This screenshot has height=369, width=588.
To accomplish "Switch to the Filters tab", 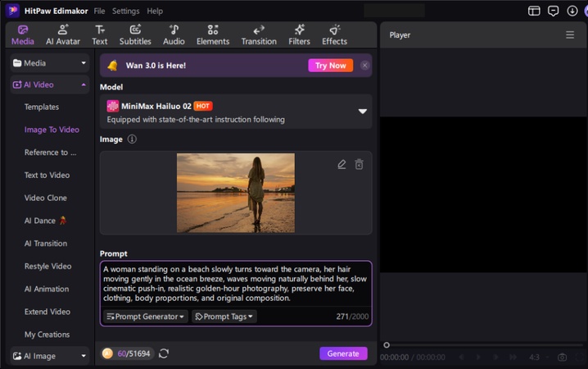I will pyautogui.click(x=299, y=35).
